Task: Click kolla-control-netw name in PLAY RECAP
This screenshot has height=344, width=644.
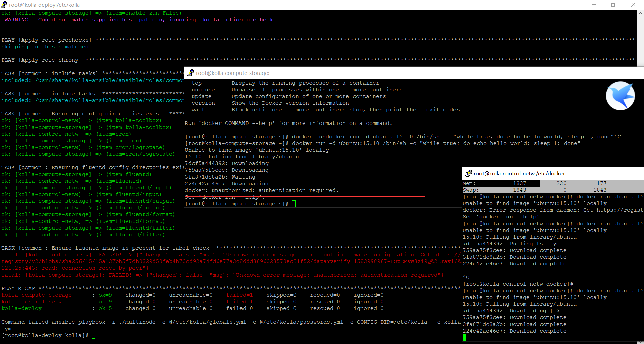Action: pos(32,302)
